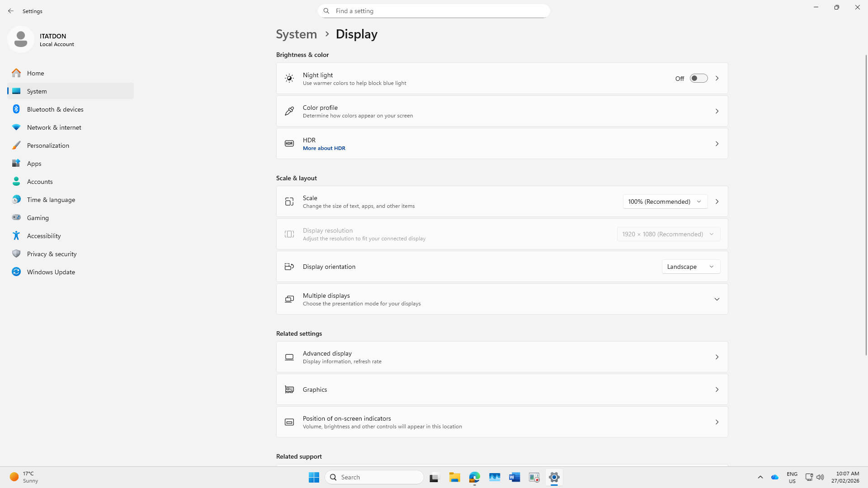The image size is (868, 488).
Task: Go to Network & internet settings
Action: [54, 127]
